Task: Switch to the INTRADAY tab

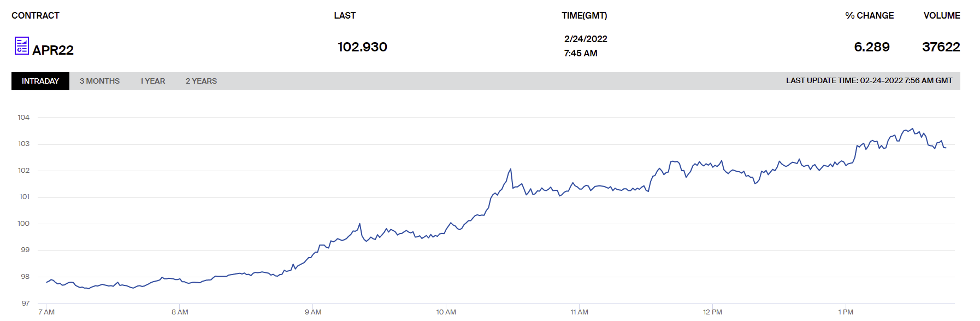Action: [x=40, y=81]
